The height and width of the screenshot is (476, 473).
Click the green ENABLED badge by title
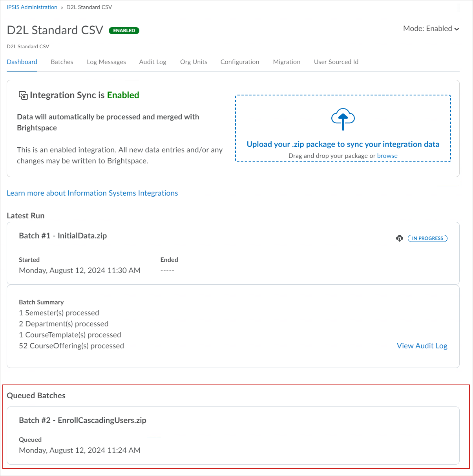point(124,31)
